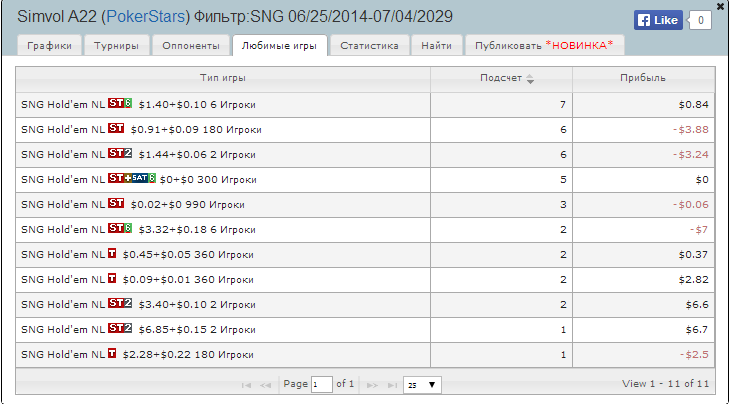Select row $0.91+$0.09 180 Игроки
Viewport: 742px width, 404px height.
(365, 130)
